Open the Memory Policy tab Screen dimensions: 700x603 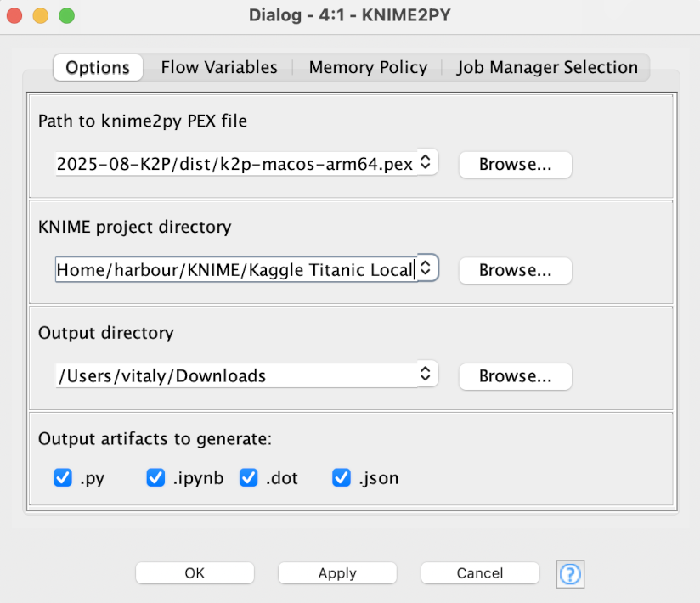pyautogui.click(x=368, y=67)
